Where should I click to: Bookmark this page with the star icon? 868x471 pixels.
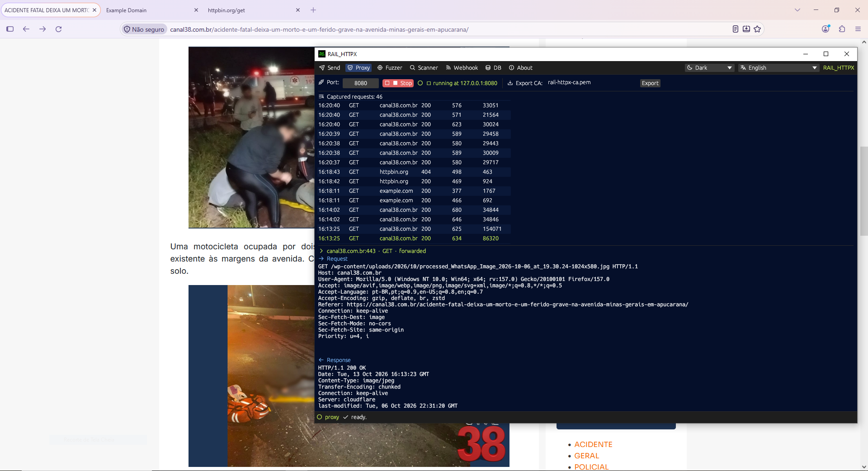(x=757, y=29)
